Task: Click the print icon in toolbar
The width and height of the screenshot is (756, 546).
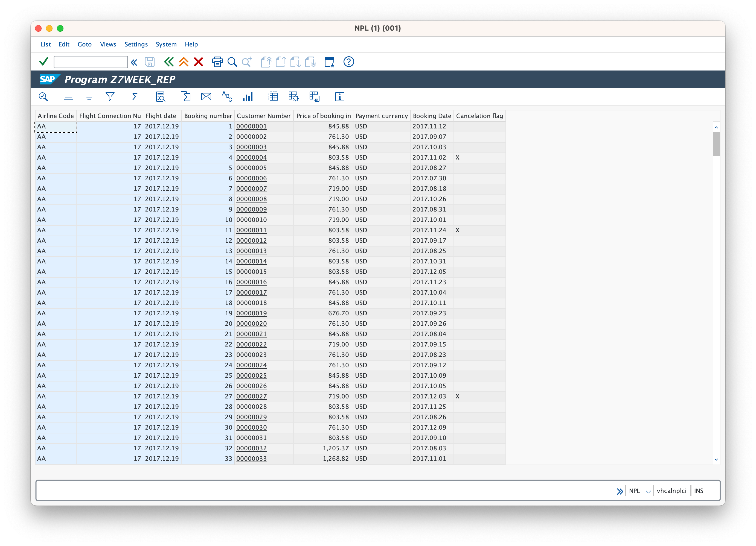Action: [x=217, y=62]
